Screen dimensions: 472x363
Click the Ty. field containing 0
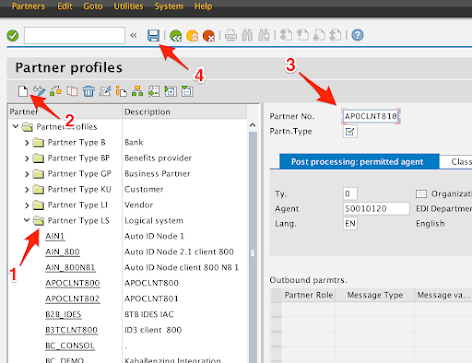350,194
